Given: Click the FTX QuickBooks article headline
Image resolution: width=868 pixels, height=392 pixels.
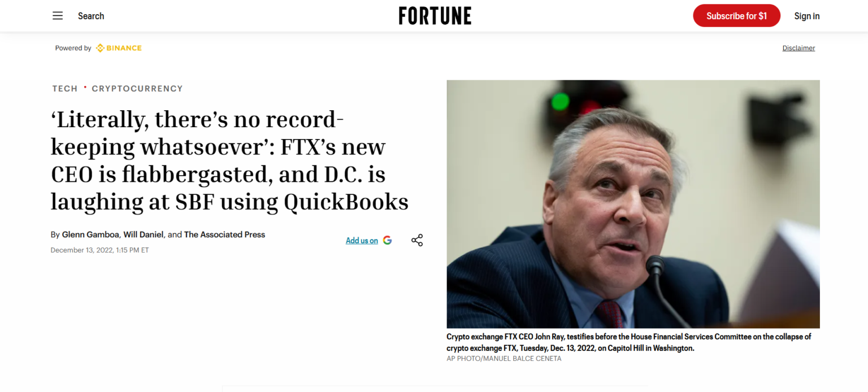Looking at the screenshot, I should click(229, 160).
